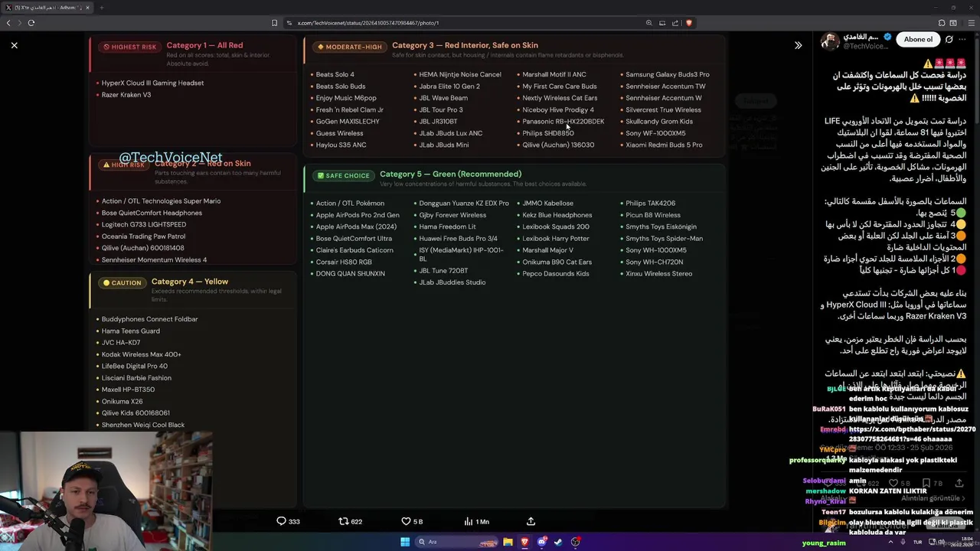The image size is (980, 551).
Task: Click Category 5 — Green (Recommended) heading
Action: 450,174
